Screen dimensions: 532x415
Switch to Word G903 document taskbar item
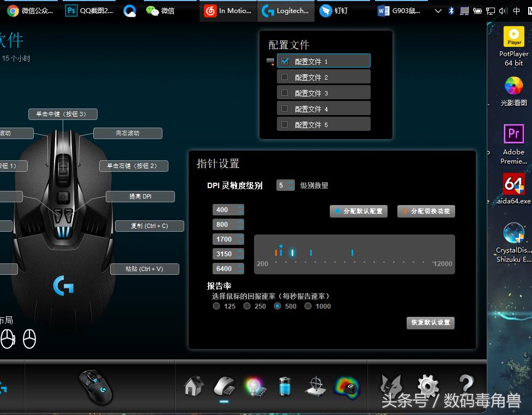(400, 11)
